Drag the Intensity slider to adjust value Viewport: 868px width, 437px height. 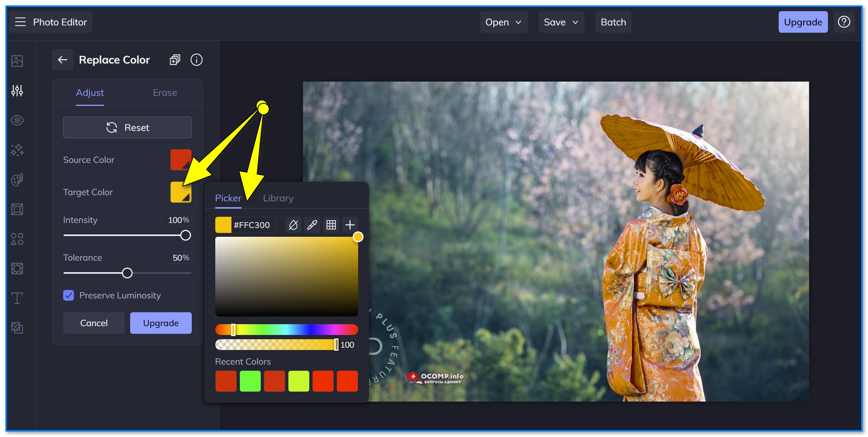(187, 235)
